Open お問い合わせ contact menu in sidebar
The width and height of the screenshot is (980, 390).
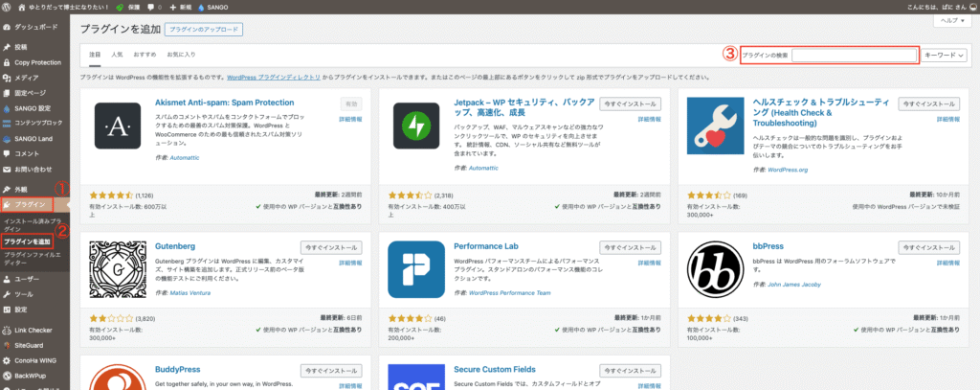tap(35, 169)
